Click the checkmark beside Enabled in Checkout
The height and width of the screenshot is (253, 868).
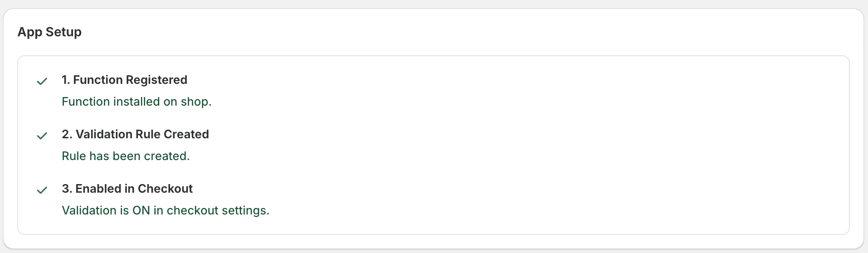tap(42, 190)
